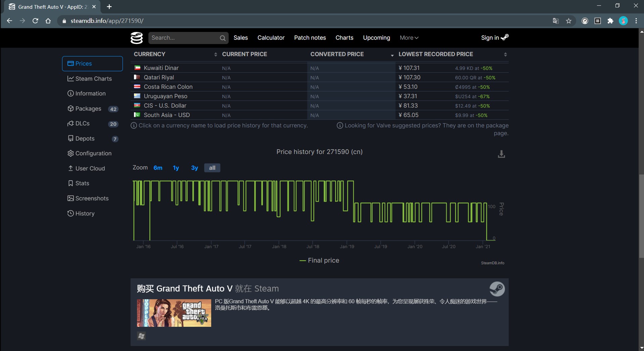
Task: Open the Configuration section
Action: pyautogui.click(x=92, y=153)
